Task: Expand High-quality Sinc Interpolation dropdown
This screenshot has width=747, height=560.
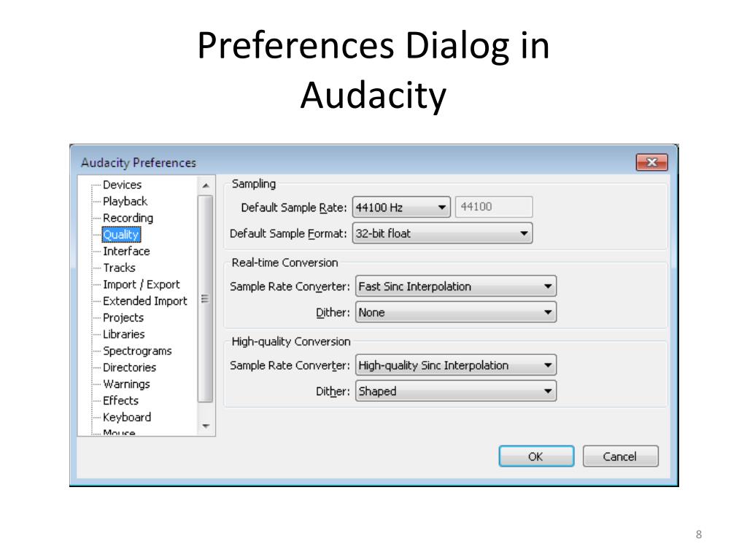Action: (456, 365)
